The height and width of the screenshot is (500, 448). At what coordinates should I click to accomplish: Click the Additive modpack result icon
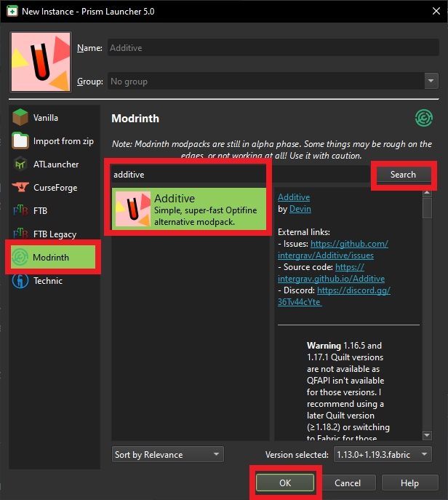point(133,209)
